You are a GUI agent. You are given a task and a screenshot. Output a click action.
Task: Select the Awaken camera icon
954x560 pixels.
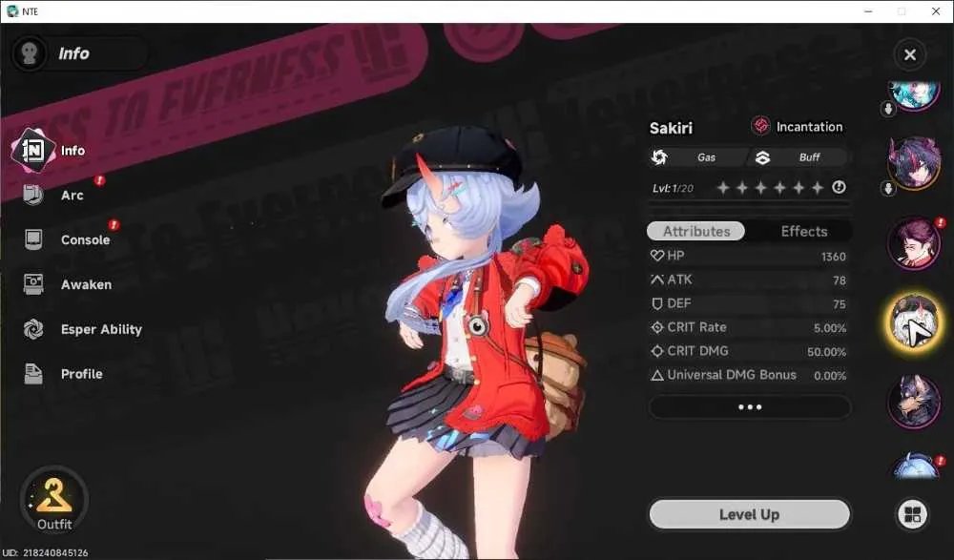(x=33, y=284)
